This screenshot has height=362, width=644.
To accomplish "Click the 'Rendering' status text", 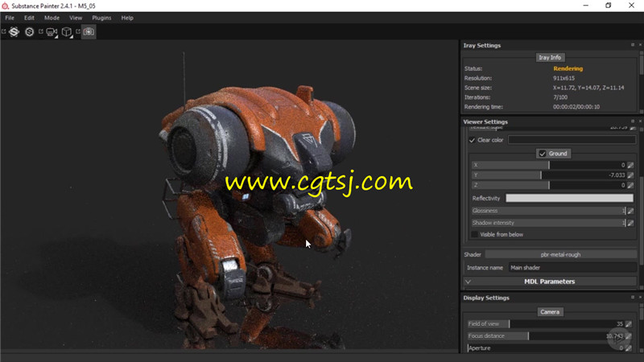I will [x=568, y=68].
